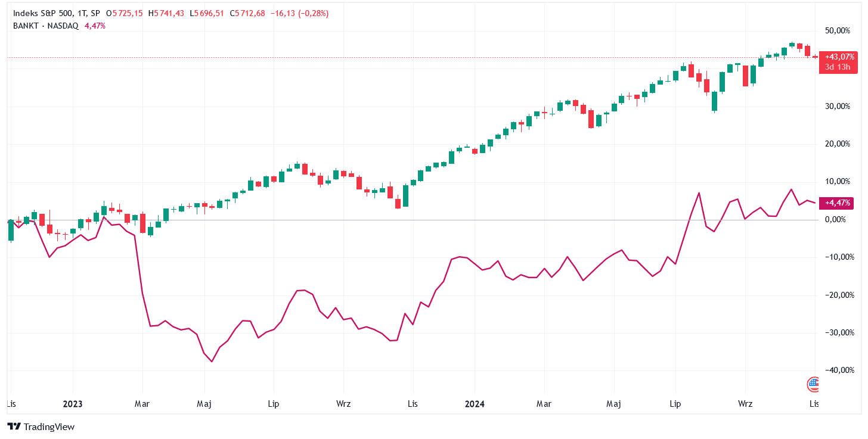The width and height of the screenshot is (868, 439).
Task: Click the +4,47% BANKT value label
Action: tap(837, 203)
